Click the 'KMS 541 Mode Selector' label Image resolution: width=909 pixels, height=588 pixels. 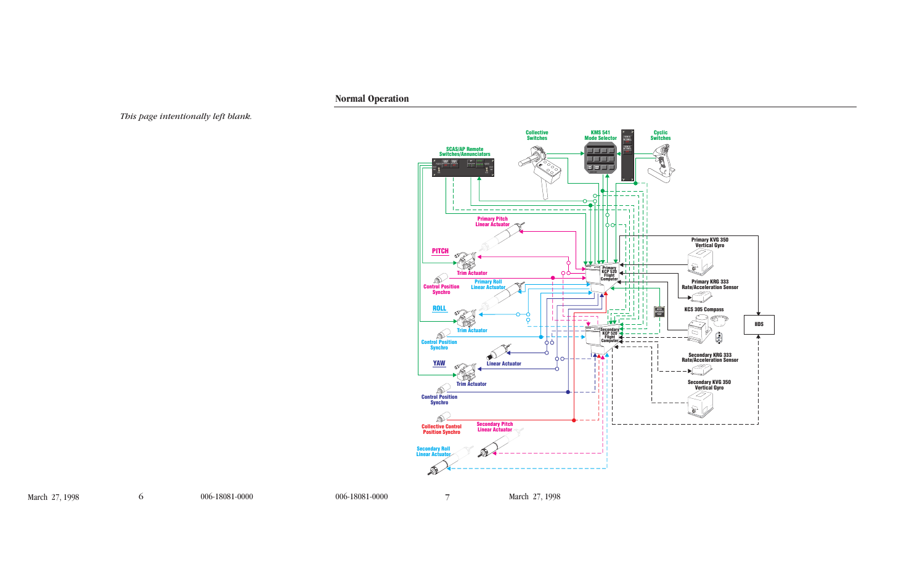point(600,136)
